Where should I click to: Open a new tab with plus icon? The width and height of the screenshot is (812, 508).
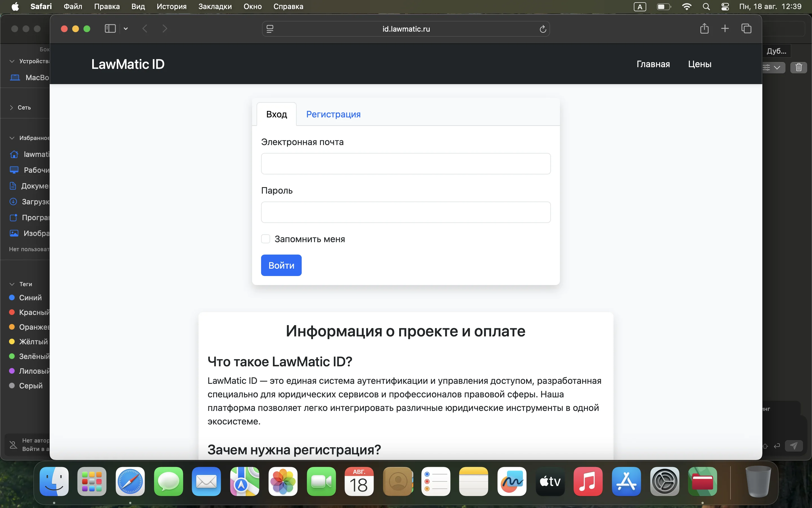(x=725, y=29)
